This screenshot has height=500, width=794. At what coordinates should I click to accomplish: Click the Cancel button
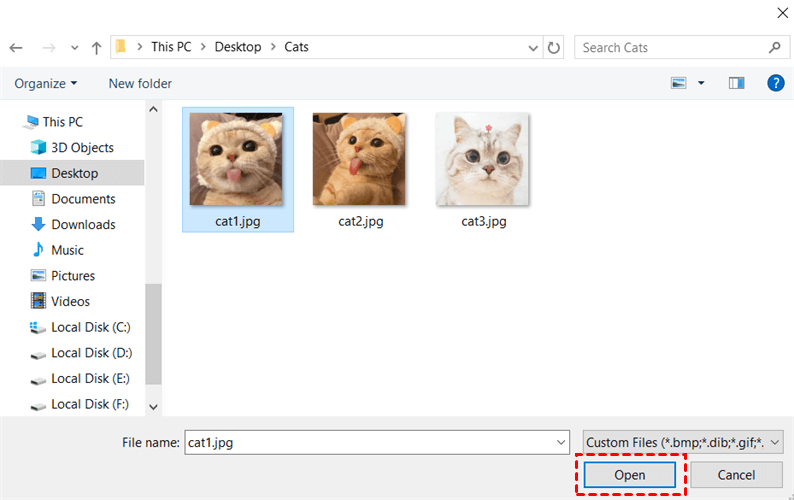tap(736, 475)
